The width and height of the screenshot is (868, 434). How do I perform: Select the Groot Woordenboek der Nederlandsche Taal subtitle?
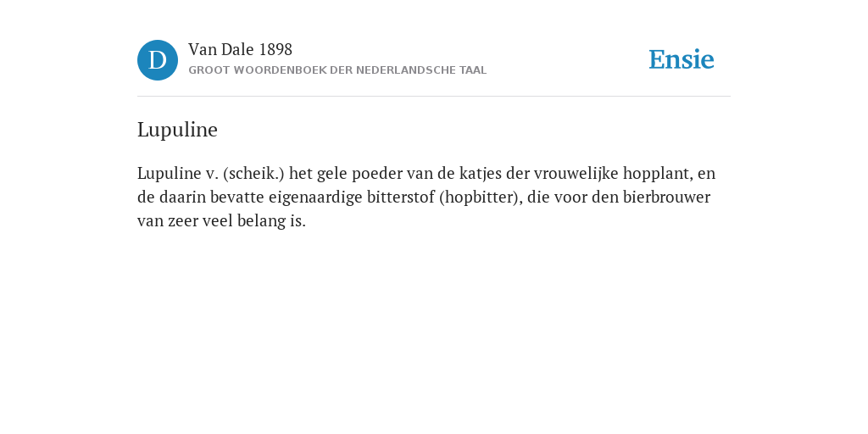tap(337, 70)
